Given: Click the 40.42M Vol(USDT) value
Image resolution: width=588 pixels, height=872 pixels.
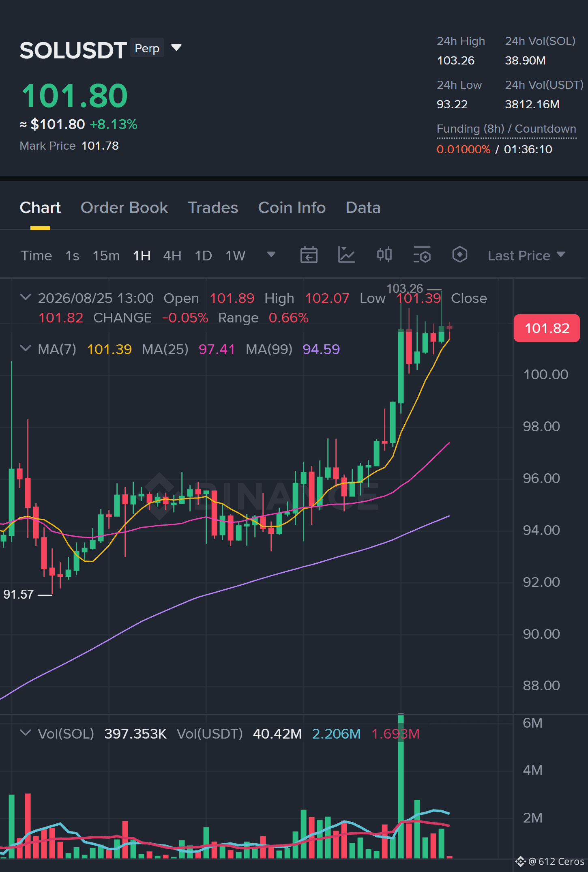Looking at the screenshot, I should (277, 734).
